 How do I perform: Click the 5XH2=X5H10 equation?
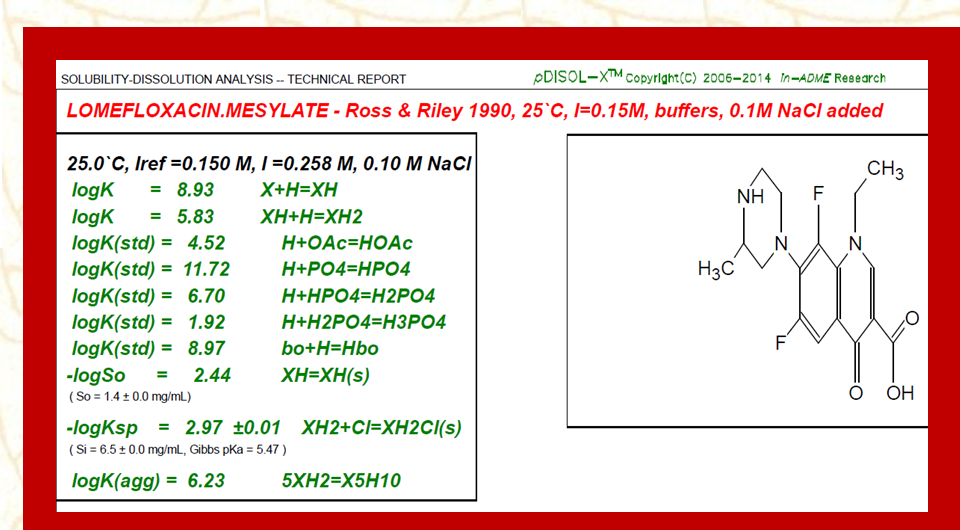[x=340, y=481]
